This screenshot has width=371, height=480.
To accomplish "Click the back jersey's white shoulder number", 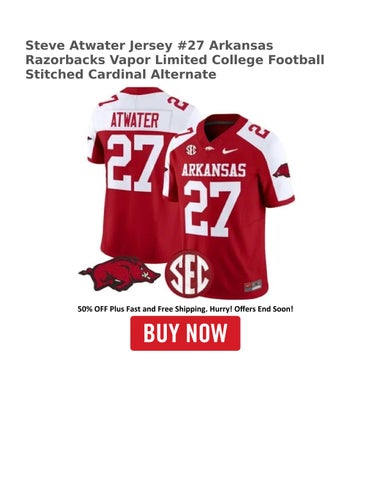I will pos(178,103).
